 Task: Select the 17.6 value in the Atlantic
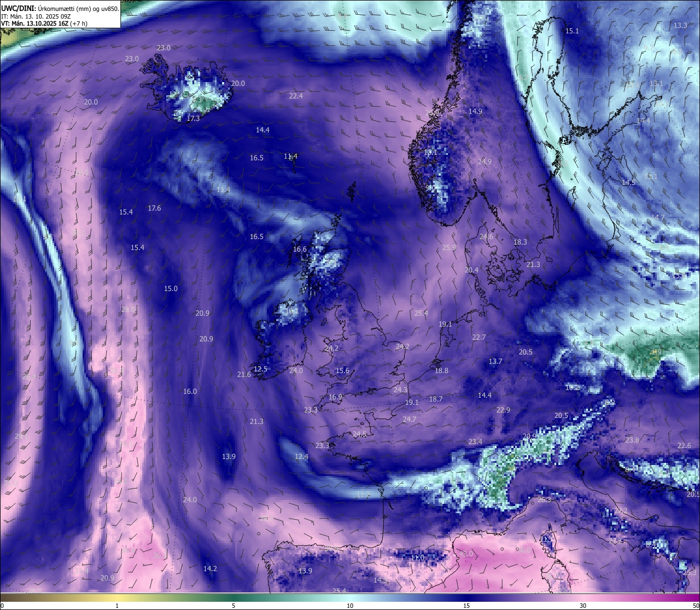click(x=154, y=208)
